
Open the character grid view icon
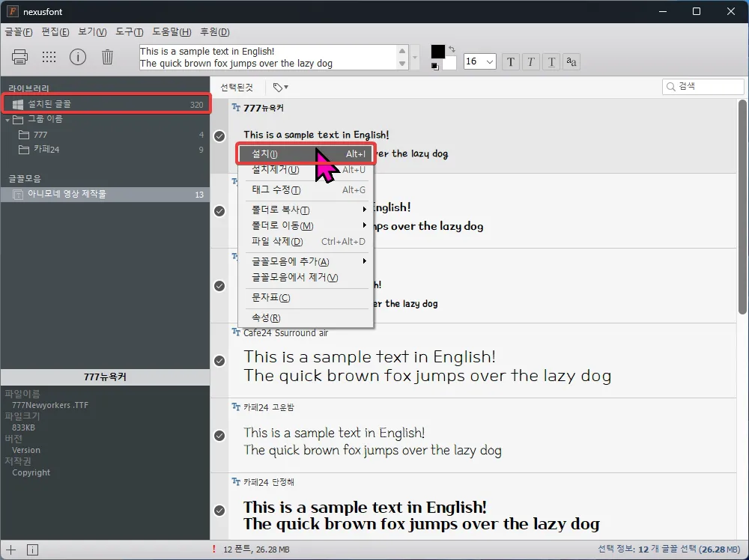click(x=49, y=57)
